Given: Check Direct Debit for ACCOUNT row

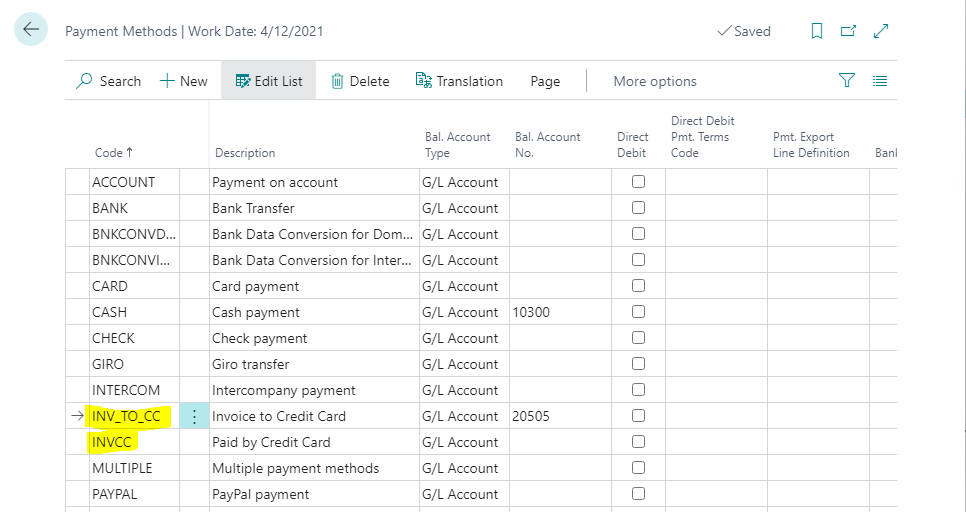Looking at the screenshot, I should (638, 182).
